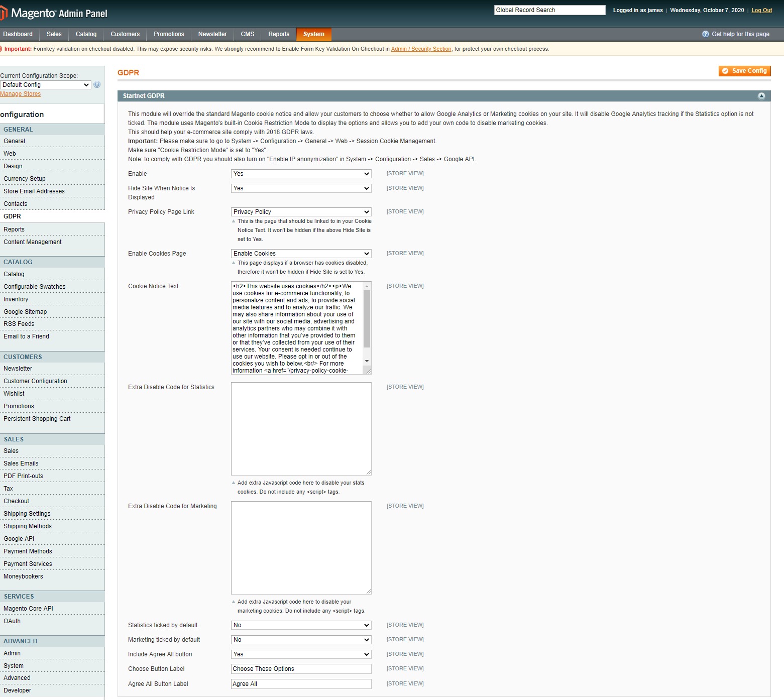This screenshot has height=700, width=784.
Task: Focus the Global Record Search field
Action: click(550, 10)
